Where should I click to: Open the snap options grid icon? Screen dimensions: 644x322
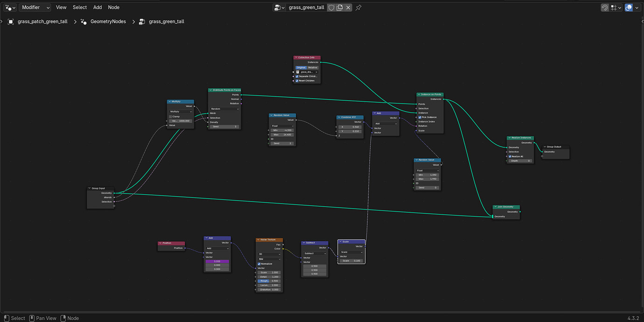[x=616, y=7]
